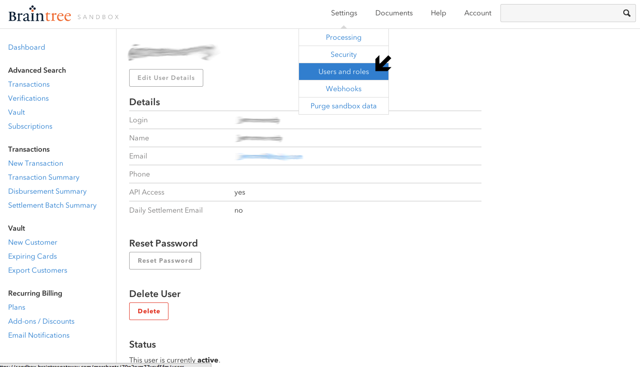Click the red Delete button
This screenshot has height=367, width=640.
149,311
